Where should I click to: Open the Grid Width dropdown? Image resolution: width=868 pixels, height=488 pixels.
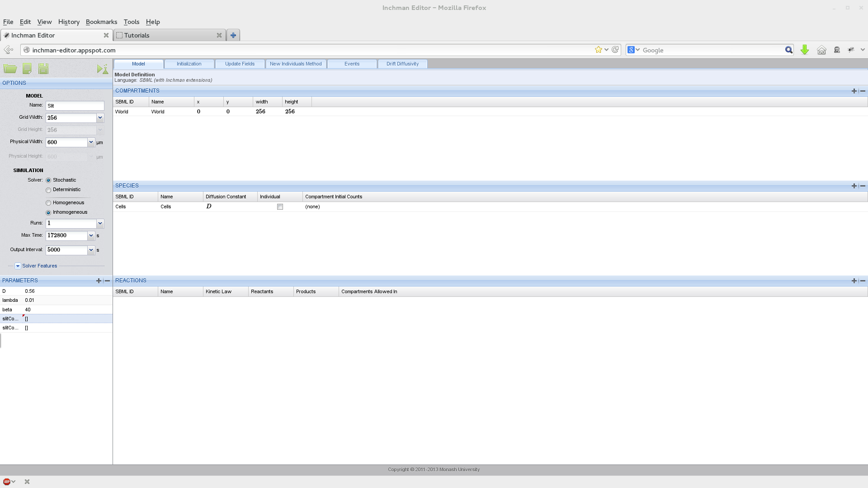tap(100, 118)
